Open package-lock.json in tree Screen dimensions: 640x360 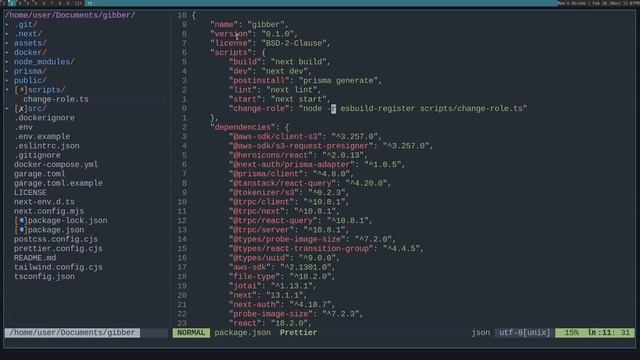point(67,220)
